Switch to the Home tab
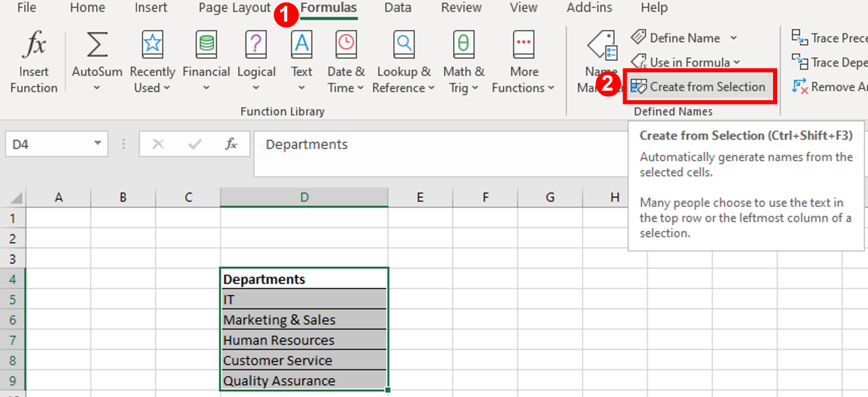This screenshot has width=868, height=397. pos(87,8)
